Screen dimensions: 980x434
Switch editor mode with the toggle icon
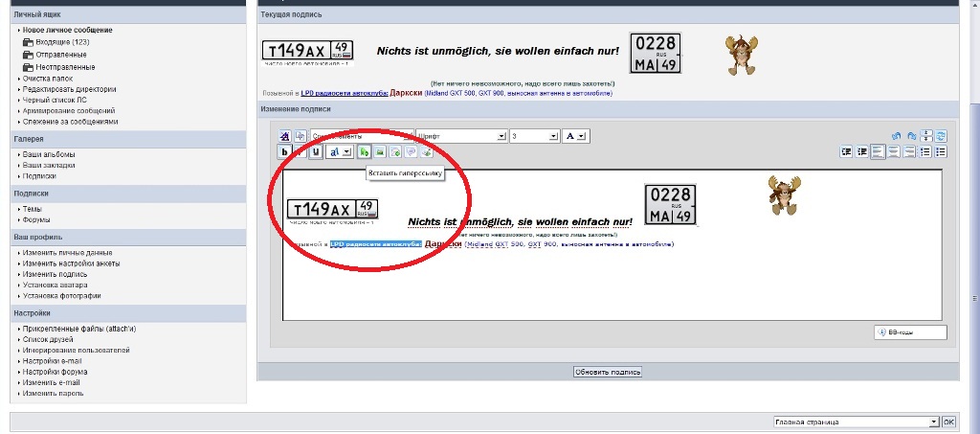click(942, 136)
